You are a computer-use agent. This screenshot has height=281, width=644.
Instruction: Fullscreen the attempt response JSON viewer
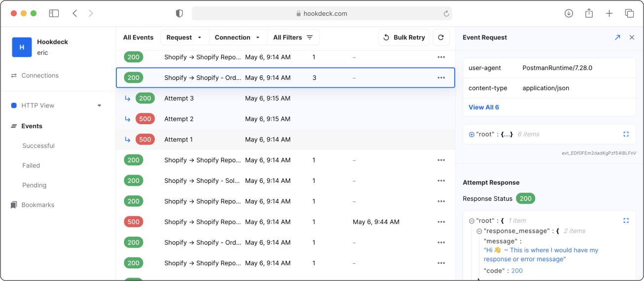point(626,220)
